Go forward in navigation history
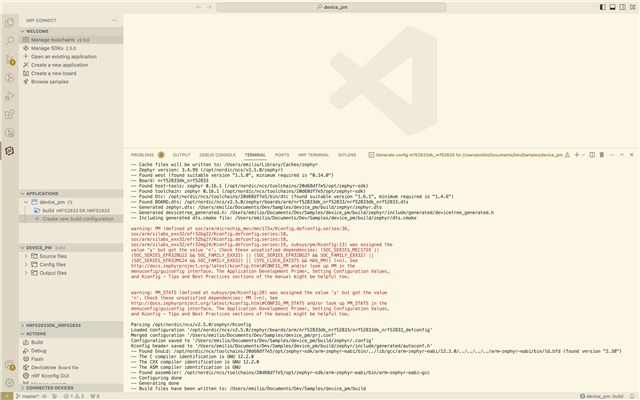The height and width of the screenshot is (400, 640). coord(209,7)
